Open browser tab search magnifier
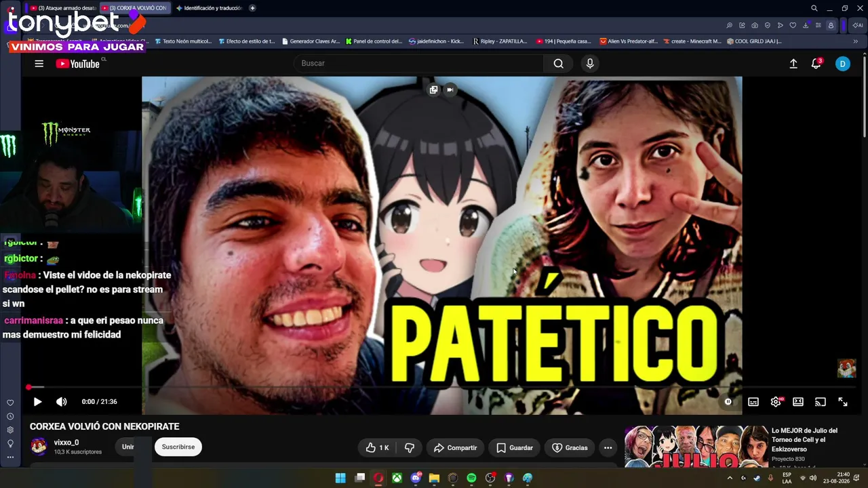Image resolution: width=868 pixels, height=488 pixels. click(814, 8)
